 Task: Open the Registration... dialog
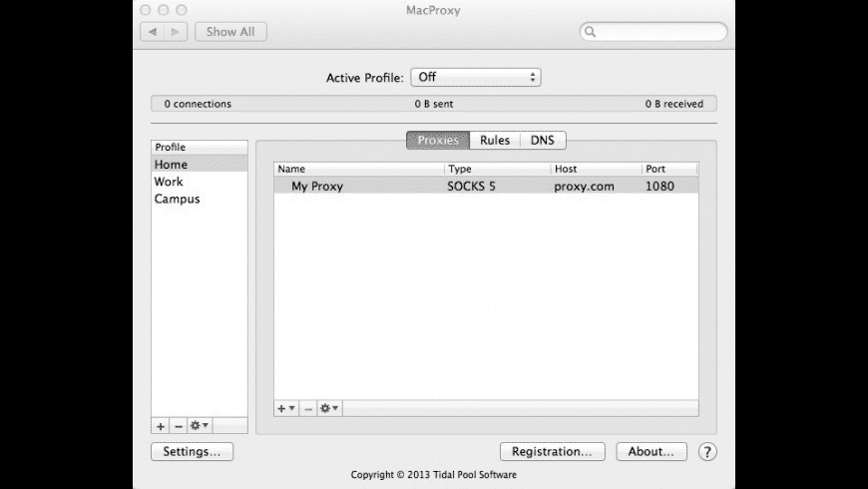point(553,452)
